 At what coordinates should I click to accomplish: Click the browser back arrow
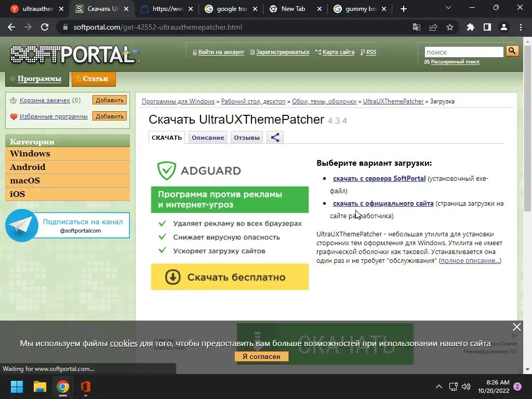tap(11, 27)
